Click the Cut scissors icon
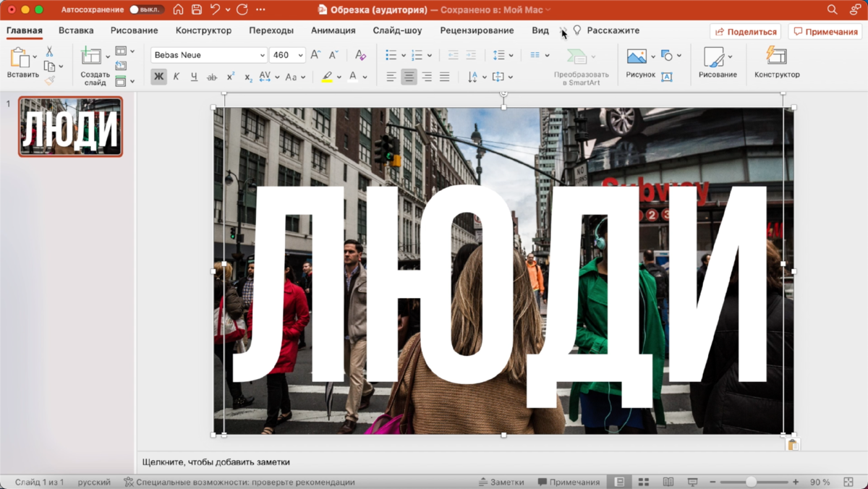 pyautogui.click(x=50, y=52)
